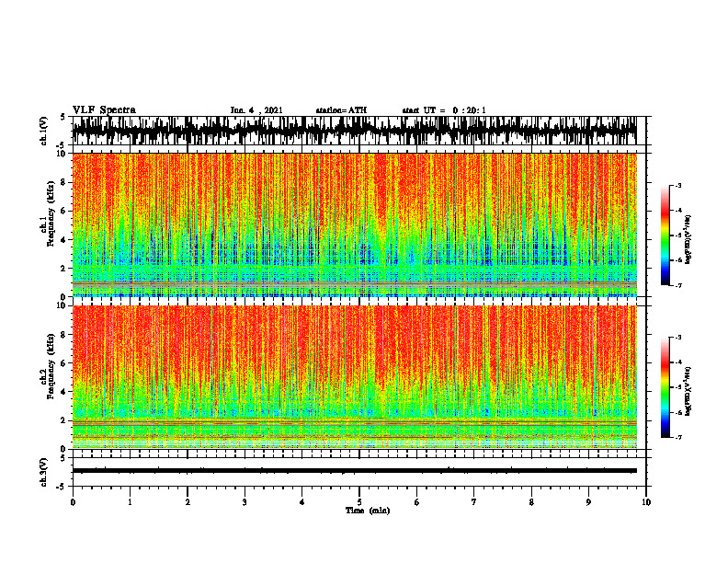
Task: Click the 'VLF Spectra' plot title
Action: click(104, 109)
